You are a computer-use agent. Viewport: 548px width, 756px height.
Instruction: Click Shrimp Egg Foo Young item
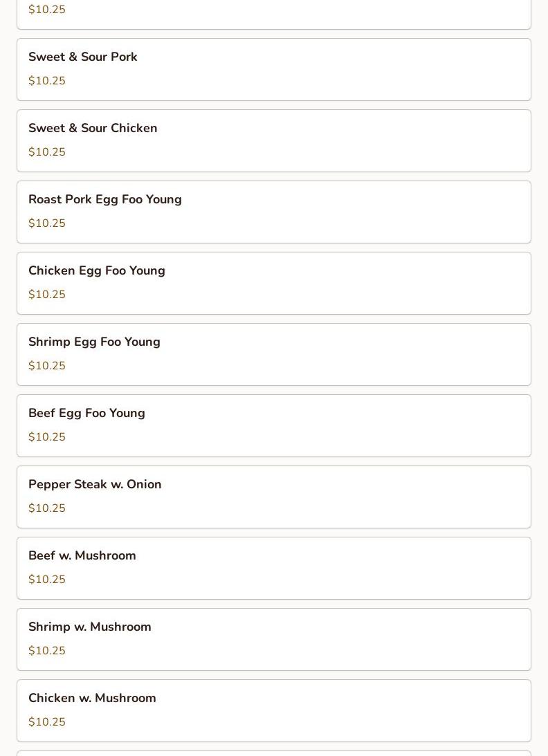tap(274, 354)
